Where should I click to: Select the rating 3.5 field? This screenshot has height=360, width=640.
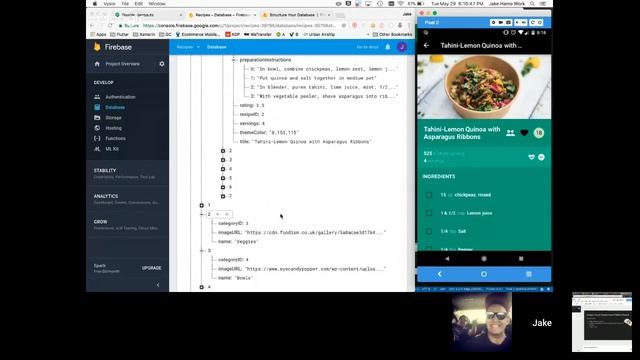tap(252, 105)
